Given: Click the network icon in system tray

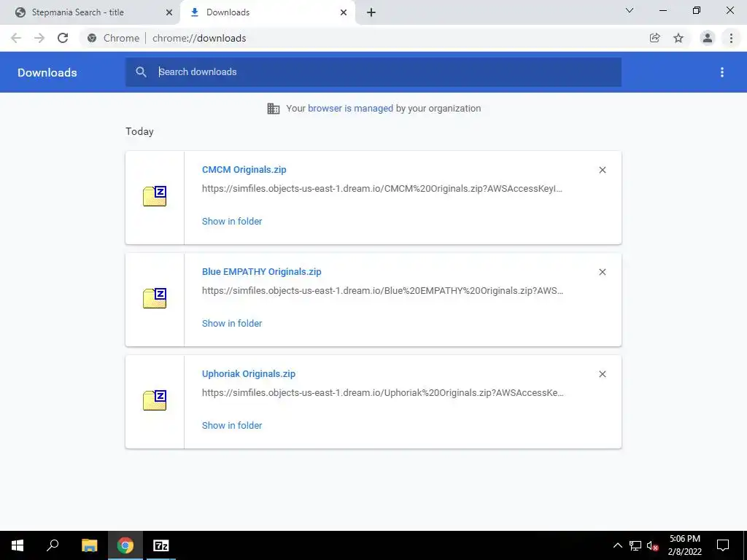Looking at the screenshot, I should click(635, 545).
